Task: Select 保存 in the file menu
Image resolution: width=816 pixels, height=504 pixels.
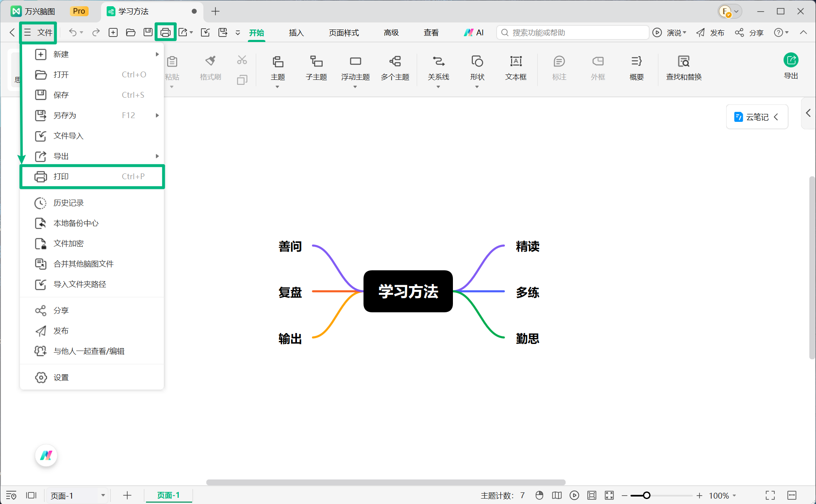Action: (x=92, y=95)
